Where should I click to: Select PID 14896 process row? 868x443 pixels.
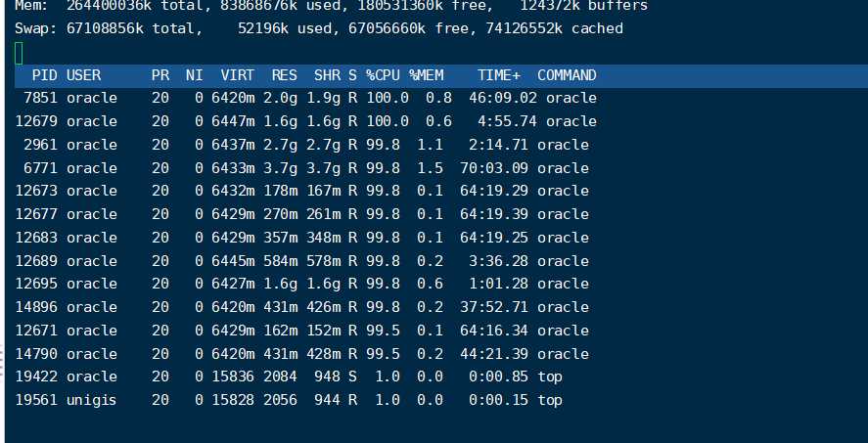click(x=301, y=307)
